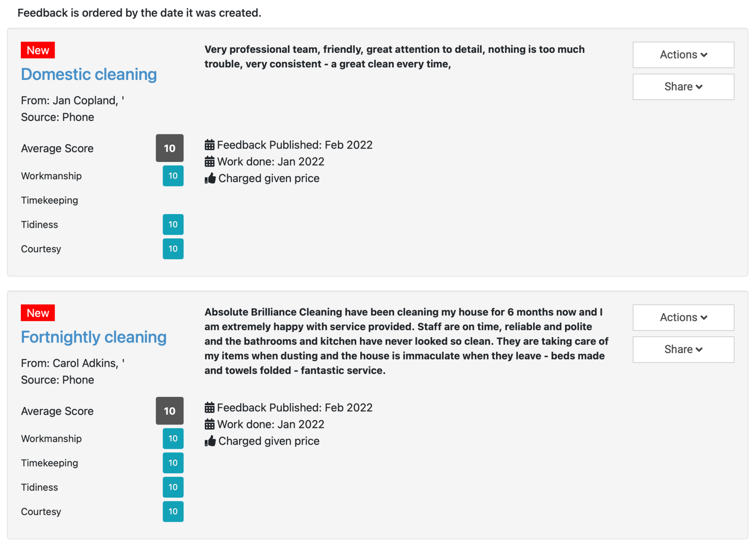Click calendar icon beside second Feedback Published
This screenshot has height=547, width=756.
coord(209,407)
